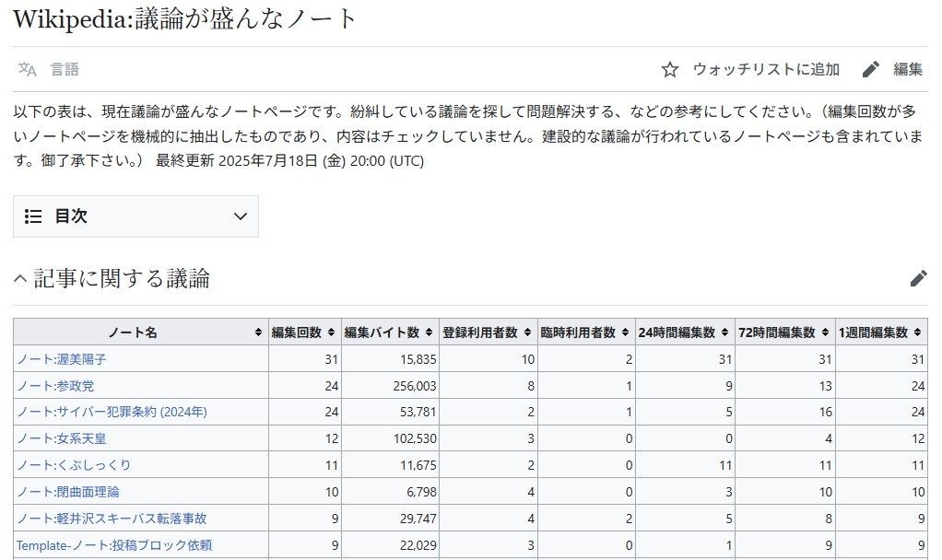The image size is (942, 560).
Task: Open ノート:参政党 link
Action: [x=54, y=385]
